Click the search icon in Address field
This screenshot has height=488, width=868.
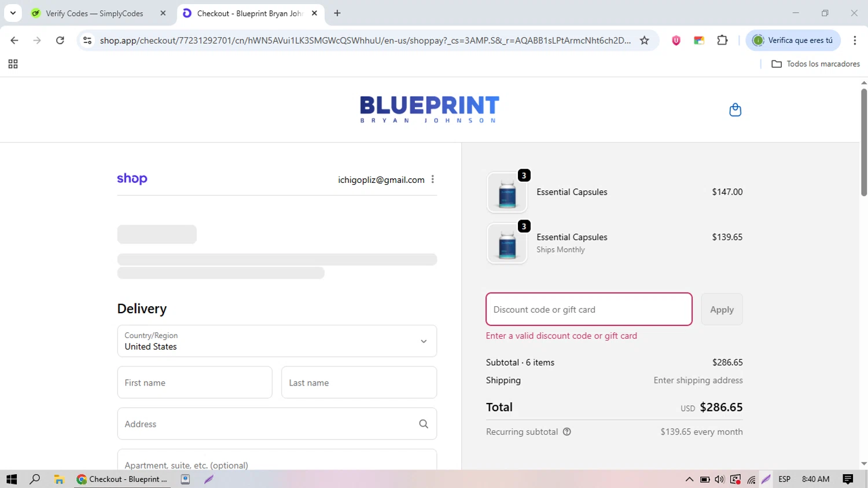424,424
